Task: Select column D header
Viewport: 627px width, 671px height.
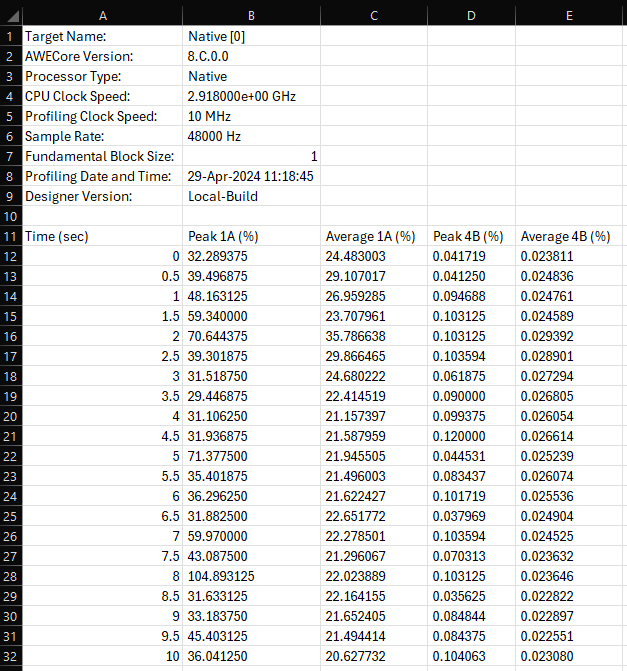Action: point(471,14)
